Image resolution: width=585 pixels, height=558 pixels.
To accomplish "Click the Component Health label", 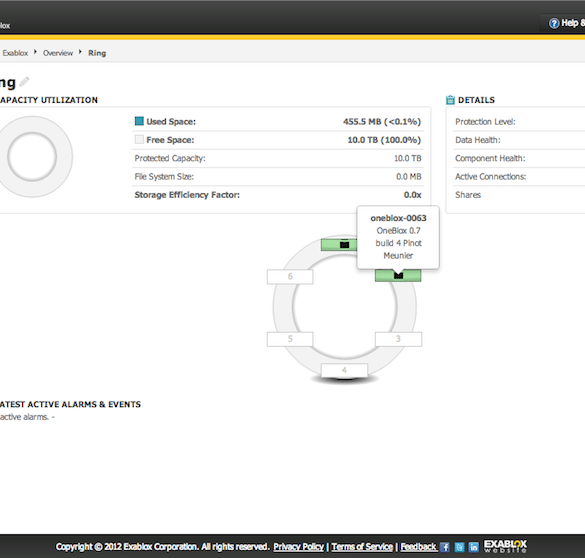I will pos(490,158).
